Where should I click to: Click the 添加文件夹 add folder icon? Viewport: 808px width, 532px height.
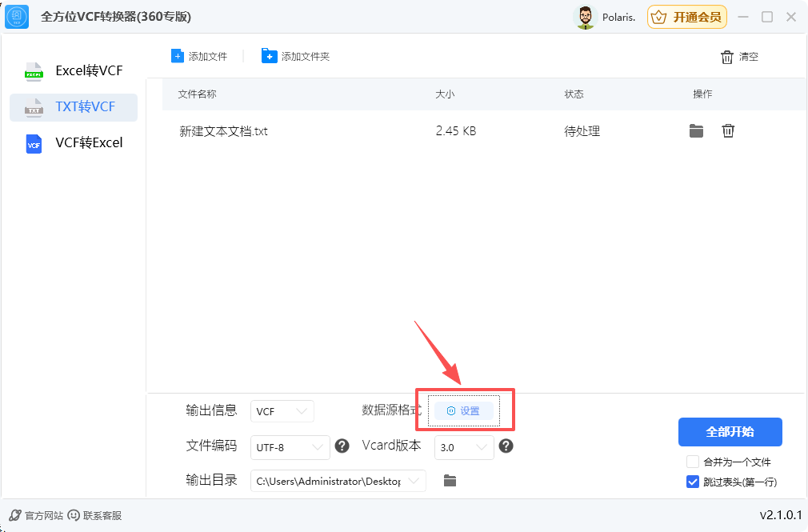[x=270, y=55]
